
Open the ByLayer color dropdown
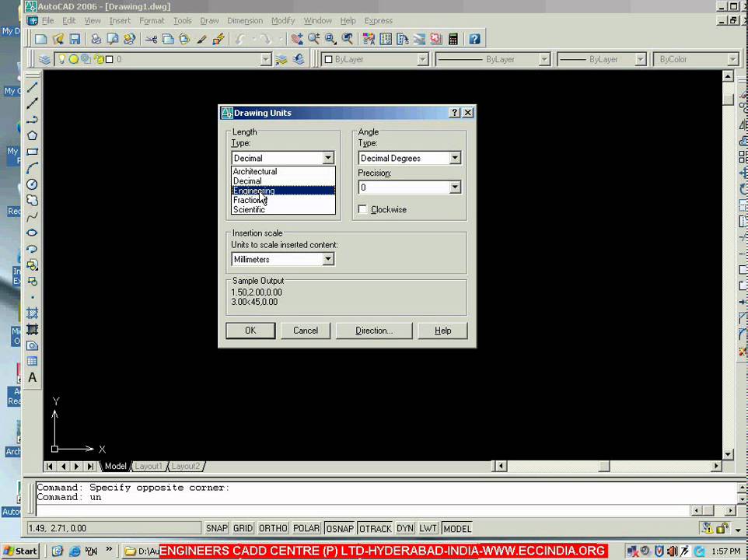(423, 60)
